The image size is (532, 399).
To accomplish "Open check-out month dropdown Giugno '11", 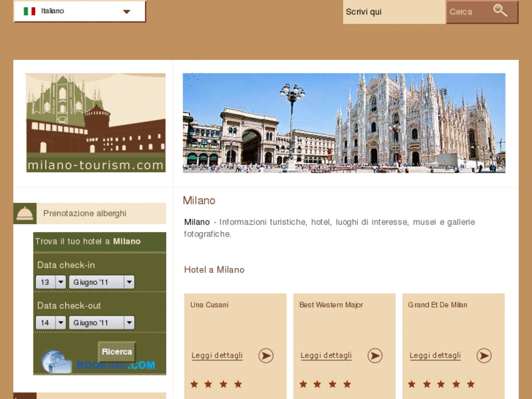I will (102, 323).
